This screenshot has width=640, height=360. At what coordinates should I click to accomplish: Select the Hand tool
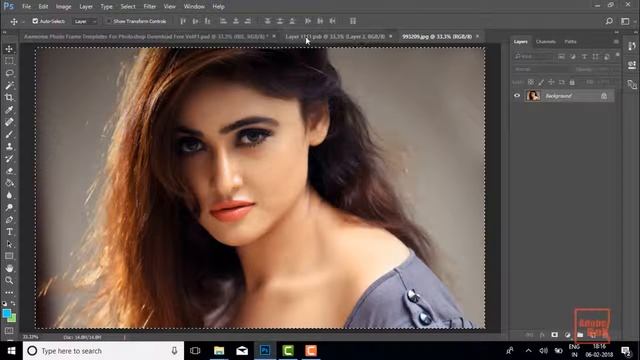(9, 268)
